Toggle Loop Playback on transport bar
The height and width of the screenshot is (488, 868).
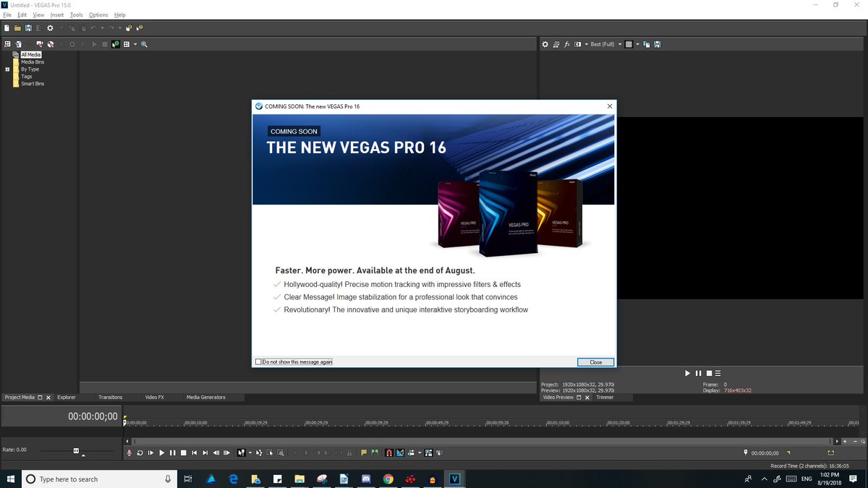tap(140, 453)
